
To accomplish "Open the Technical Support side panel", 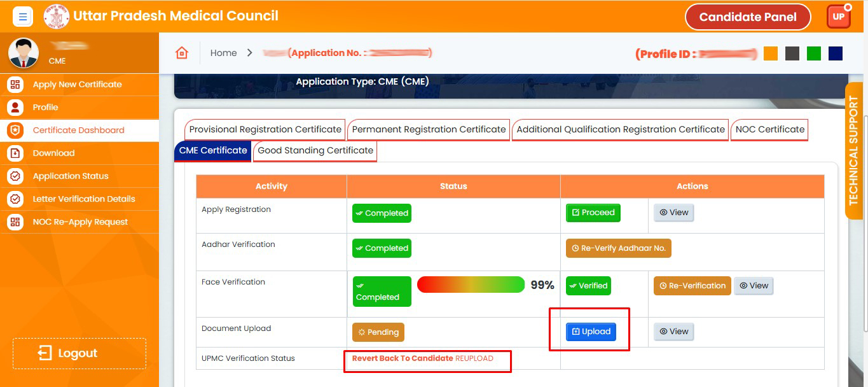I will [x=853, y=151].
